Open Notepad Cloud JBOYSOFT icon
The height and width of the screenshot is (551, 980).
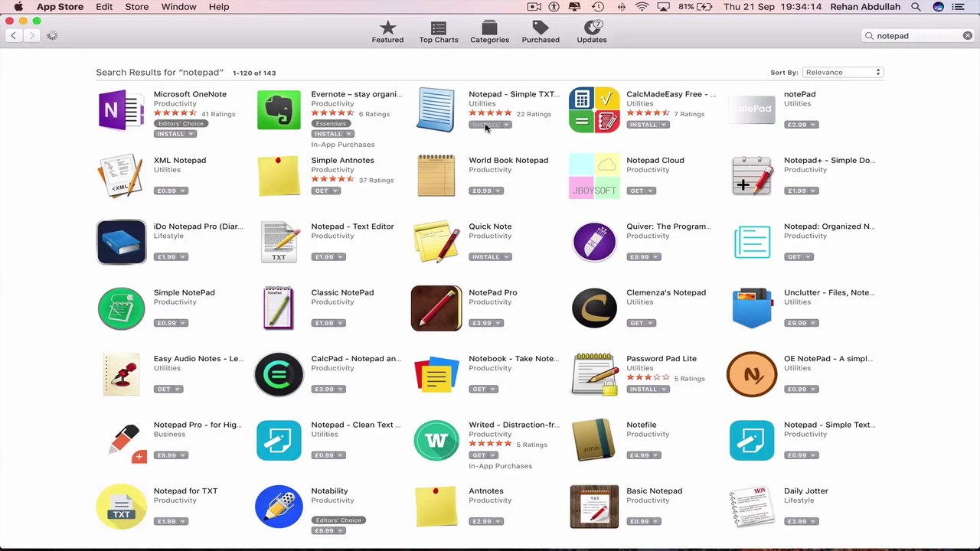pos(594,176)
